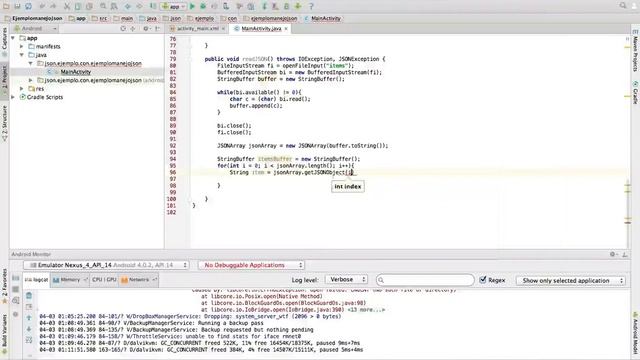Screen dimensions: 640x360
Task: Click logcat up the stack trace arrow
Action: pyautogui.click(x=29, y=318)
